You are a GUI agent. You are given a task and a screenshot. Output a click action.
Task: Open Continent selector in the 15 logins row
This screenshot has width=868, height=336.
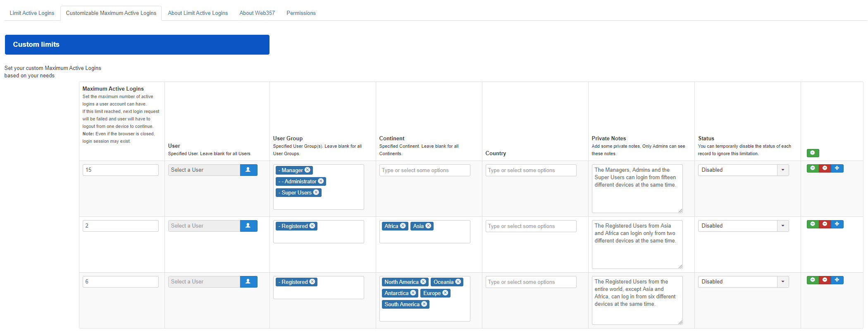point(424,170)
